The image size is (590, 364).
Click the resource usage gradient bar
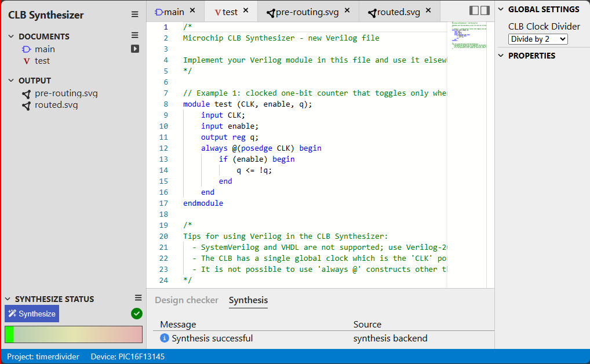(x=74, y=334)
